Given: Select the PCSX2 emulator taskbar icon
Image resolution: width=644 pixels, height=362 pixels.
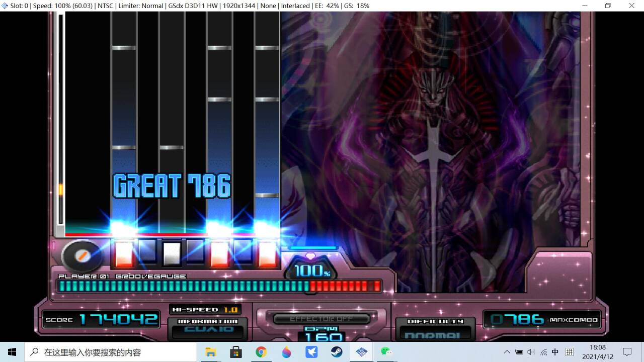Looking at the screenshot, I should click(x=361, y=352).
